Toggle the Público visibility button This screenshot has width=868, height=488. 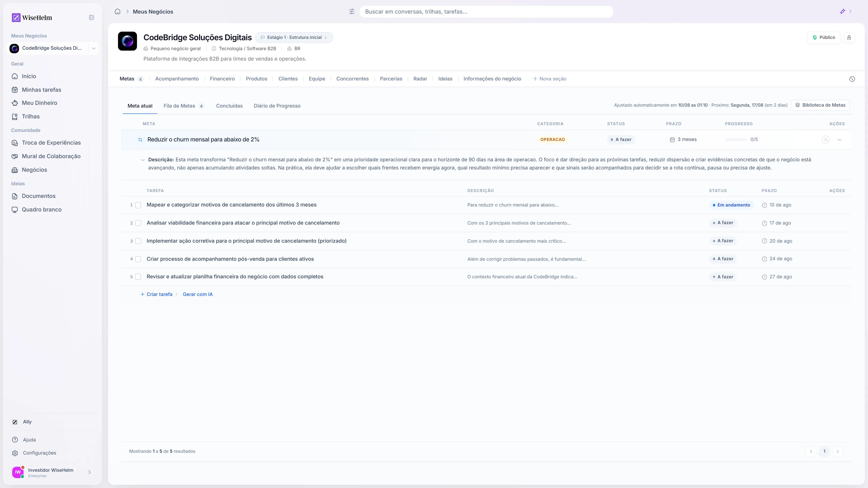(x=823, y=37)
